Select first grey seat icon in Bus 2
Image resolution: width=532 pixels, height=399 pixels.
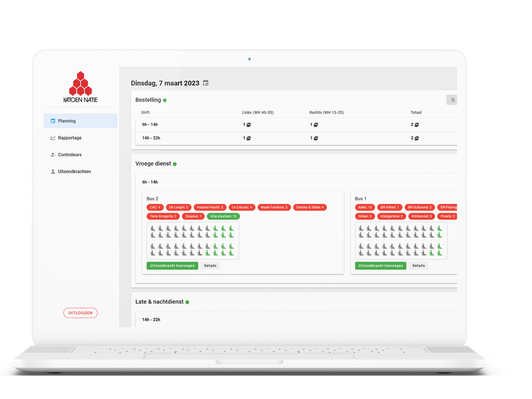coord(153,228)
